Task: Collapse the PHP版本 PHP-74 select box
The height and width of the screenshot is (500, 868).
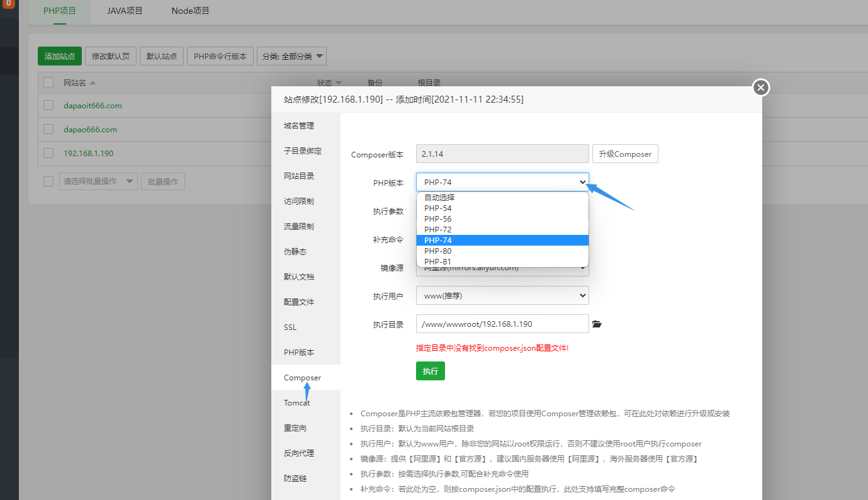Action: (502, 182)
